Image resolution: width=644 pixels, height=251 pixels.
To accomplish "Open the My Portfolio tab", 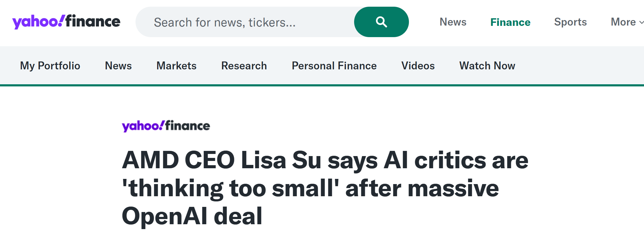I will pos(50,66).
